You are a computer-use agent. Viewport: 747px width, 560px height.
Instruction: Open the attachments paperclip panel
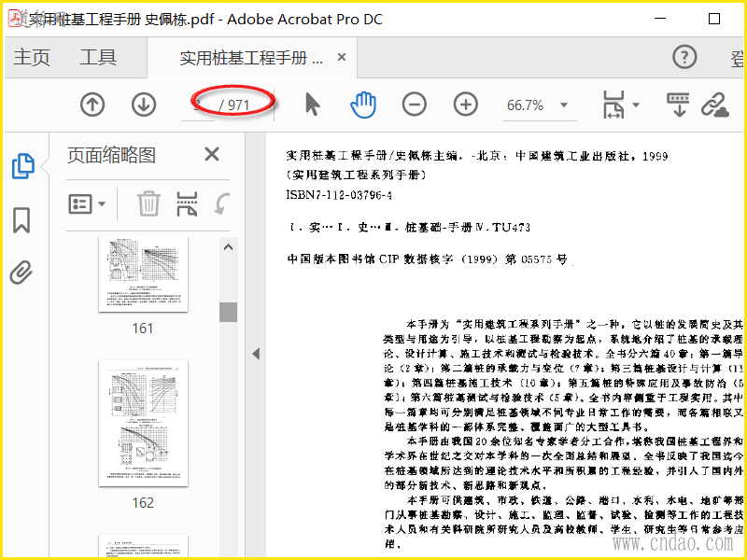tap(21, 273)
